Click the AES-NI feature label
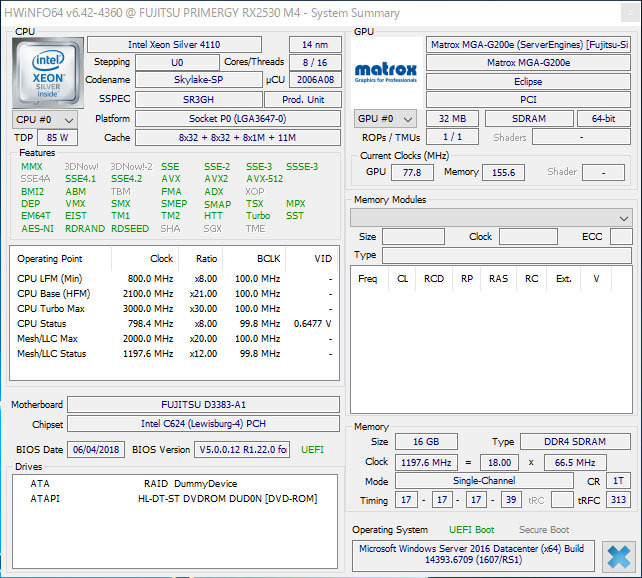 [x=37, y=228]
